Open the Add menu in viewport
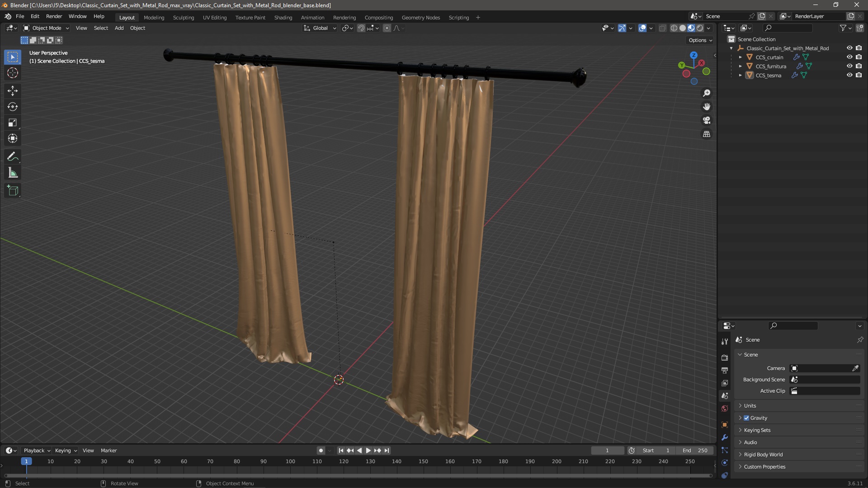 pyautogui.click(x=119, y=28)
